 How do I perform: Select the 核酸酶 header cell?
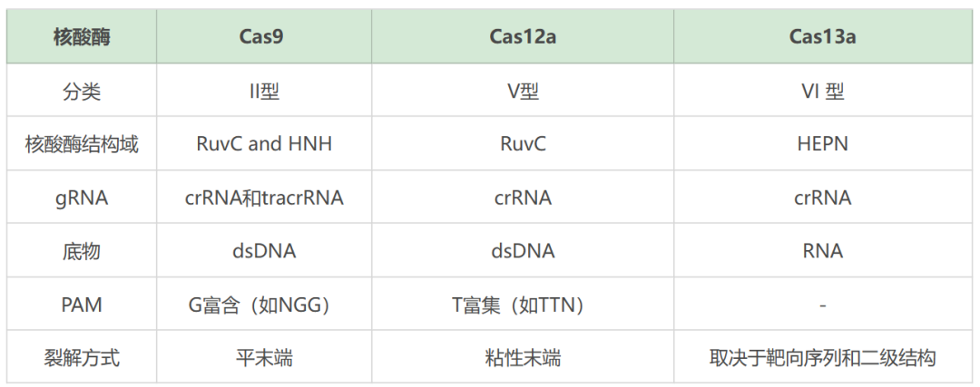pyautogui.click(x=82, y=37)
